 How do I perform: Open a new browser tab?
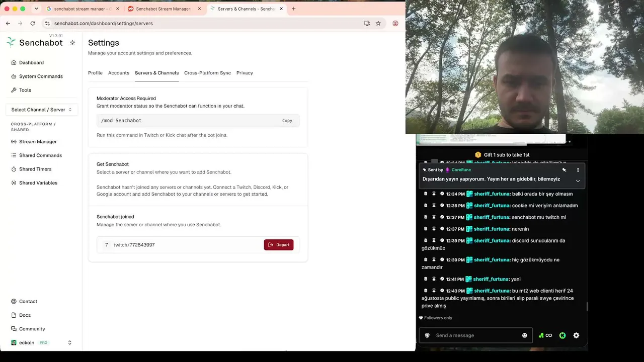293,9
